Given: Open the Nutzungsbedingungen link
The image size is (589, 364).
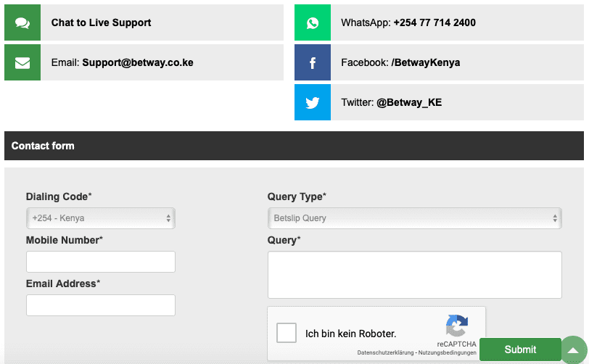Looking at the screenshot, I should coord(447,352).
